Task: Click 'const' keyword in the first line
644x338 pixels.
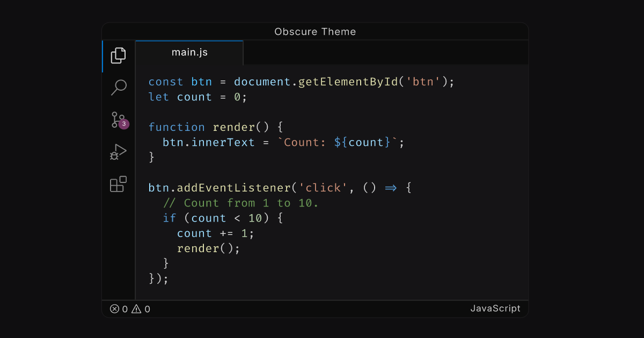Action: 166,82
